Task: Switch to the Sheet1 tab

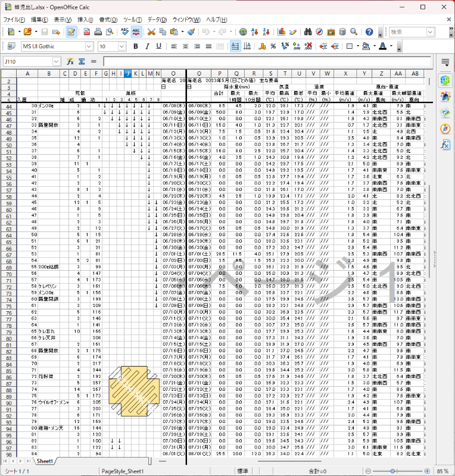Action: [x=46, y=461]
